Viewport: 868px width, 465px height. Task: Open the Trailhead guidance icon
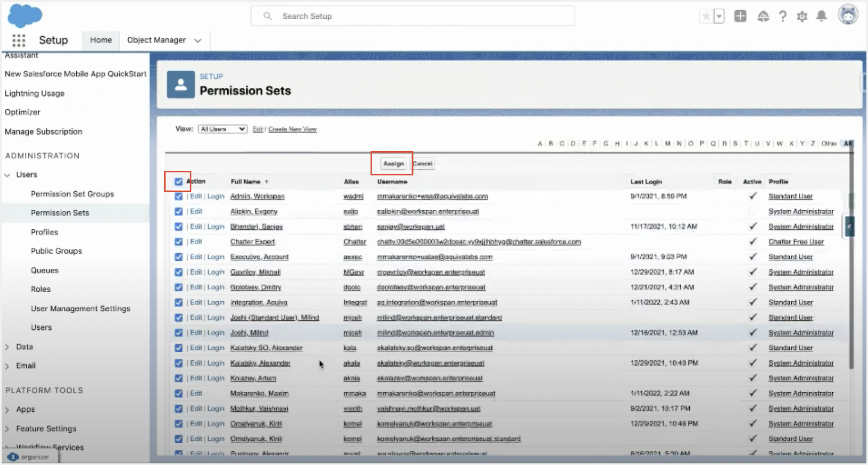click(x=763, y=17)
